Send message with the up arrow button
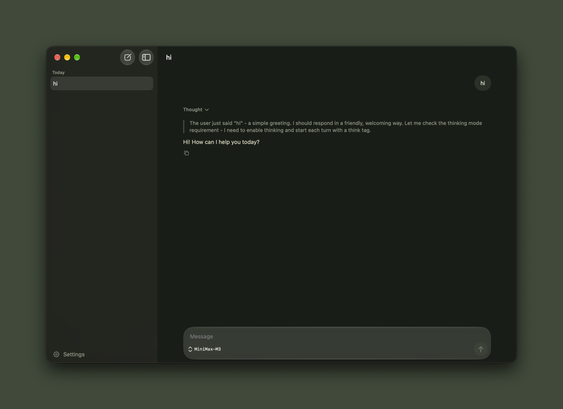 (x=480, y=349)
